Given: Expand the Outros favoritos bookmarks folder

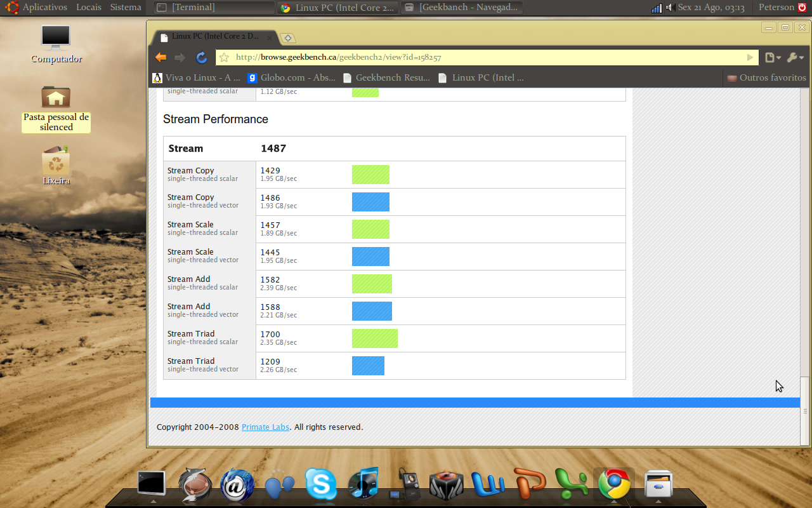Looking at the screenshot, I should point(766,78).
